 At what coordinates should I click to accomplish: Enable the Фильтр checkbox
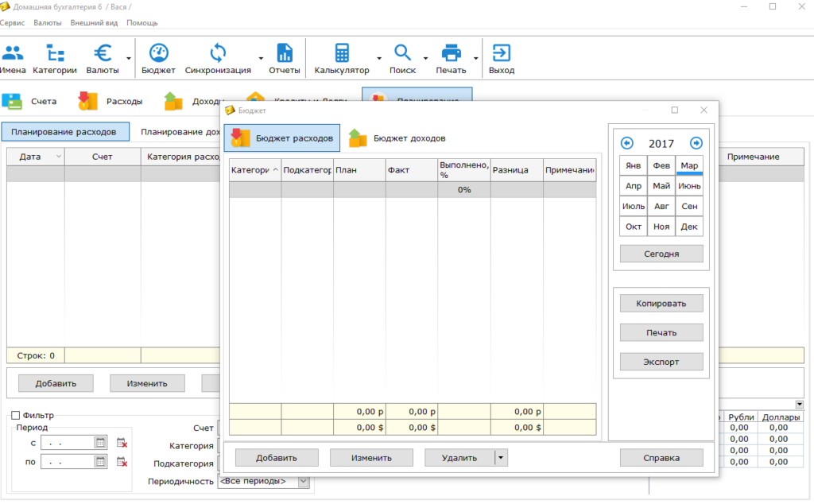(16, 416)
